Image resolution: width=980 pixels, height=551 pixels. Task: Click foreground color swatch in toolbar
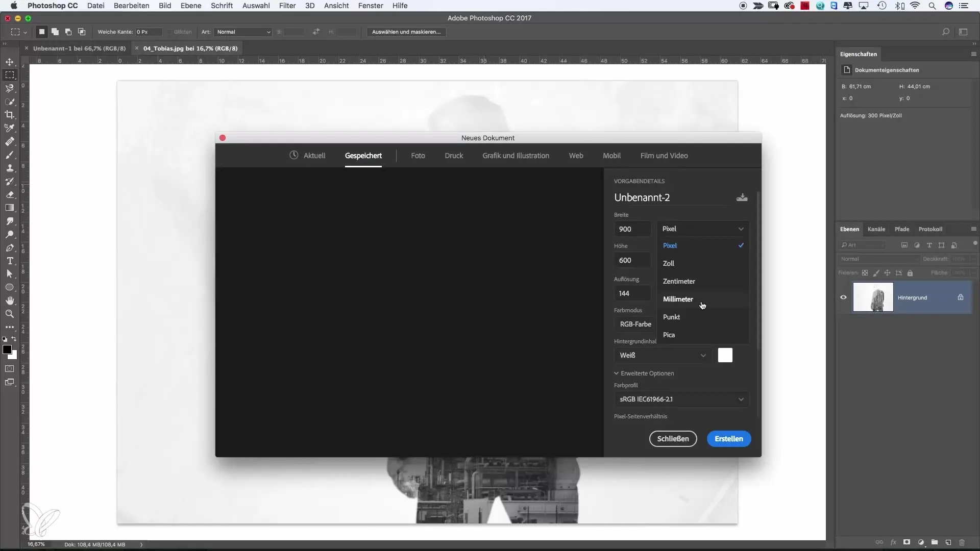tap(7, 349)
